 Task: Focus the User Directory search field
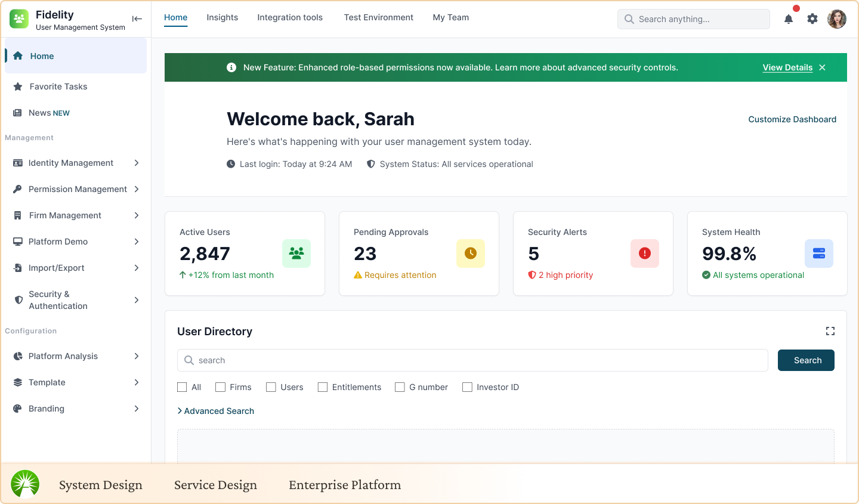(x=472, y=360)
